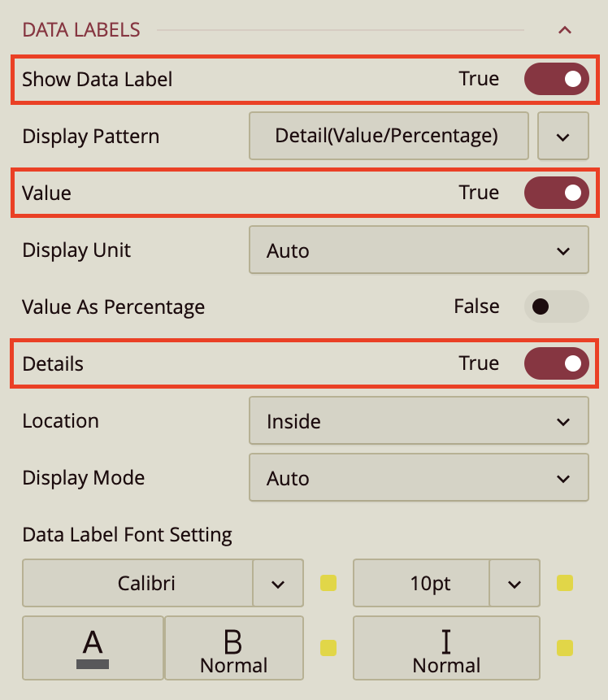Viewport: 608px width, 700px height.
Task: Open the Display Unit dropdown
Action: point(418,250)
